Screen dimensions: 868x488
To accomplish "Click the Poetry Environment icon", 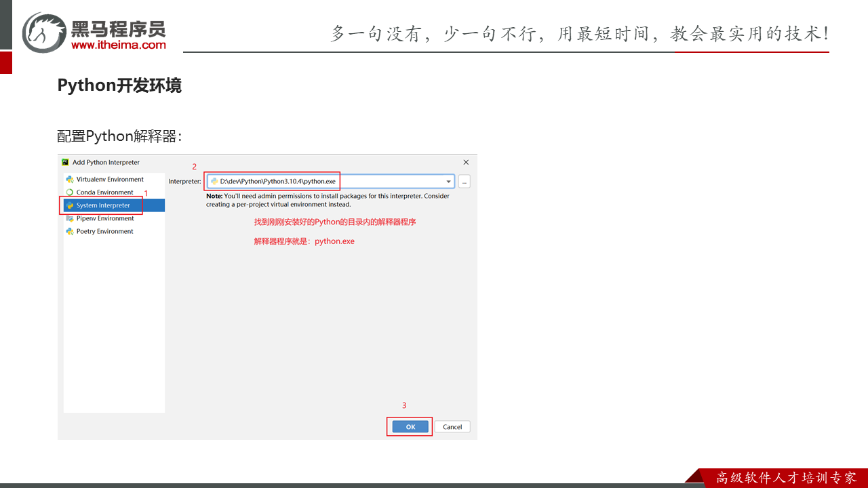I will click(69, 231).
